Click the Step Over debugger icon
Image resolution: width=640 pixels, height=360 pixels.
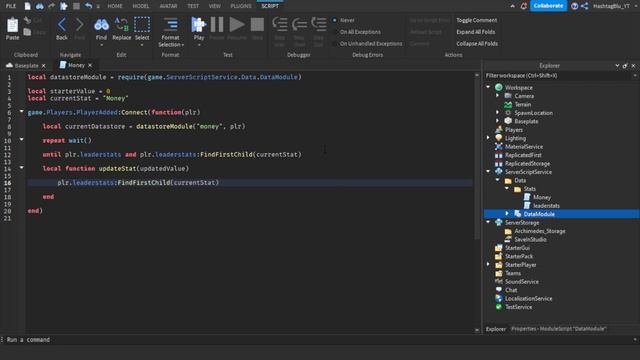coord(299,25)
